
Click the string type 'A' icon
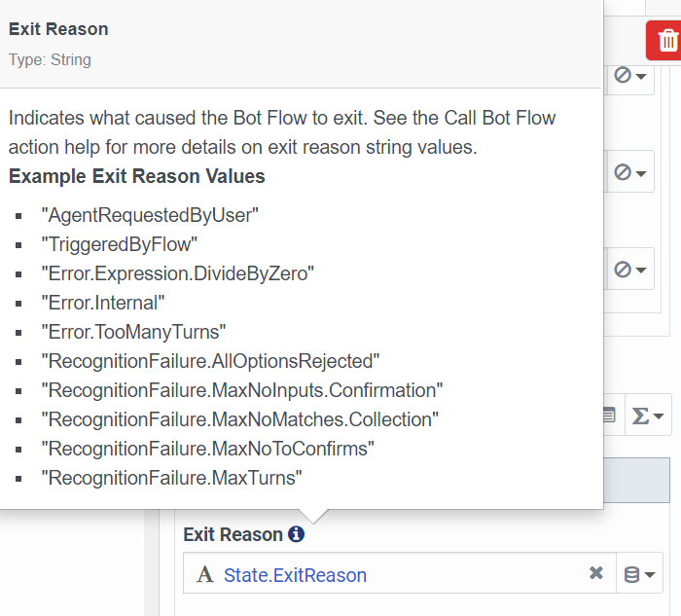(x=205, y=574)
